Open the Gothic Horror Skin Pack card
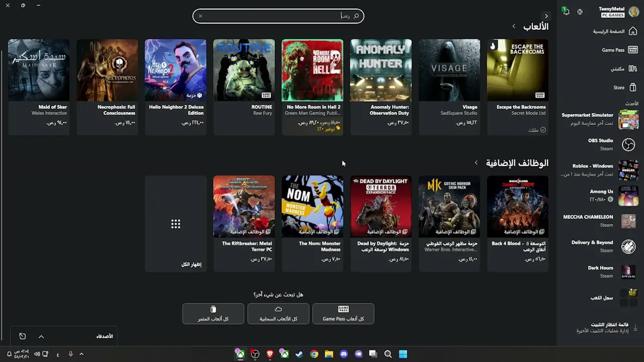Viewport: 644px width, 362px height. pos(449,223)
